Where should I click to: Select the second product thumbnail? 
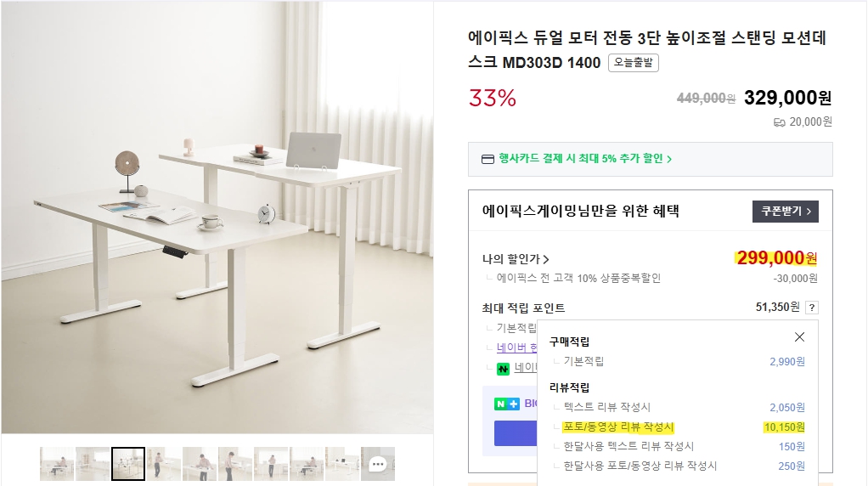pos(93,464)
